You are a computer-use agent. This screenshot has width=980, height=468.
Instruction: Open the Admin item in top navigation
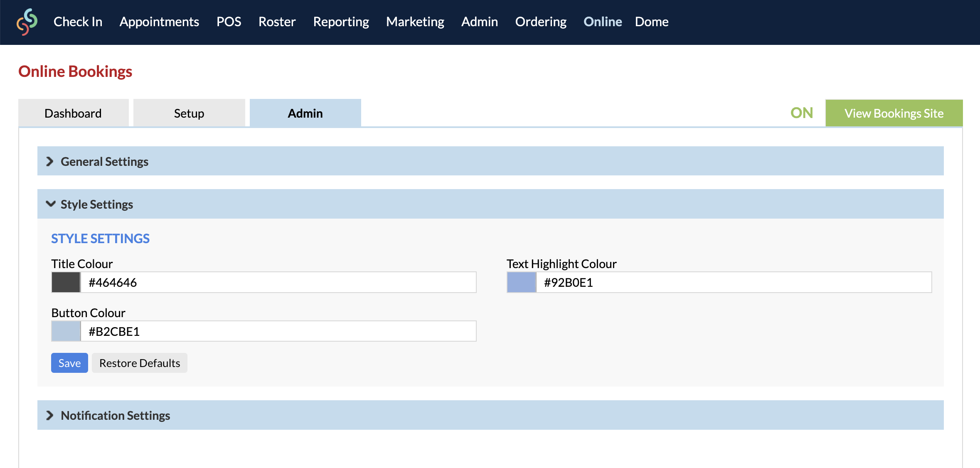(x=479, y=22)
